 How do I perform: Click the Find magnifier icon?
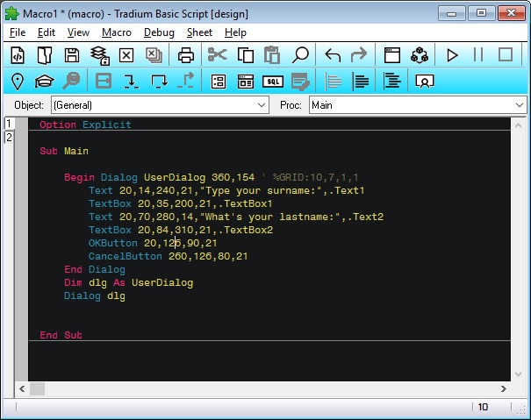tap(300, 54)
